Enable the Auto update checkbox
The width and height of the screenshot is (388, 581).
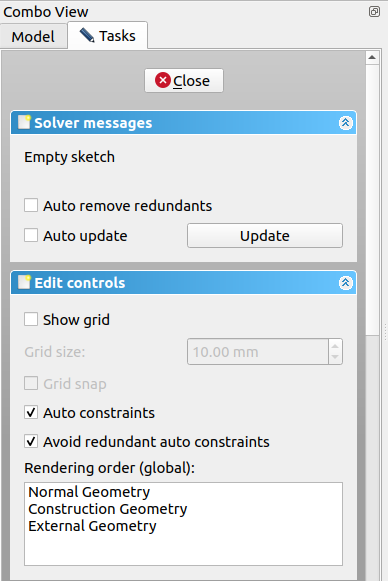pyautogui.click(x=31, y=235)
